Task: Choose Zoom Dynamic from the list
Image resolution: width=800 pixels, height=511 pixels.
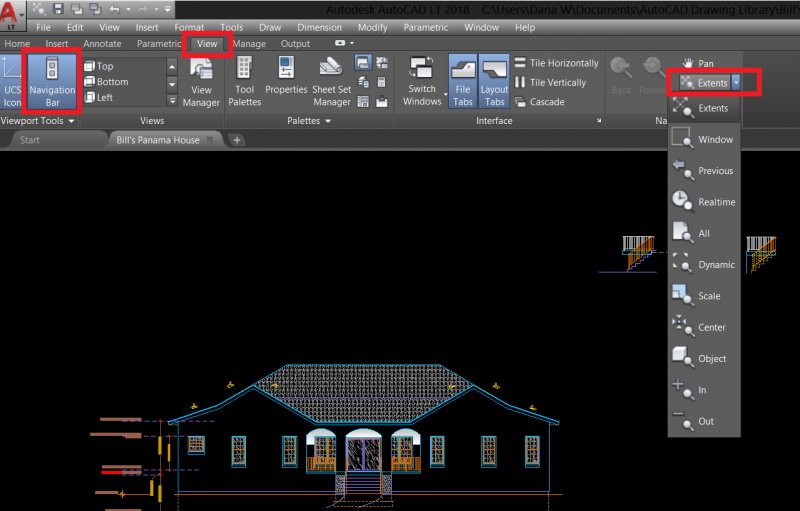Action: (x=704, y=265)
